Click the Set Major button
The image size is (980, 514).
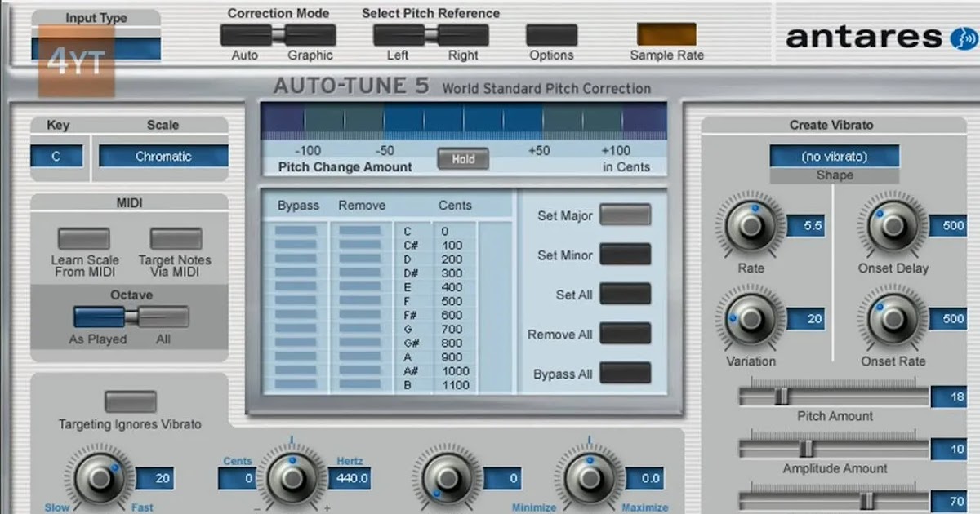626,215
